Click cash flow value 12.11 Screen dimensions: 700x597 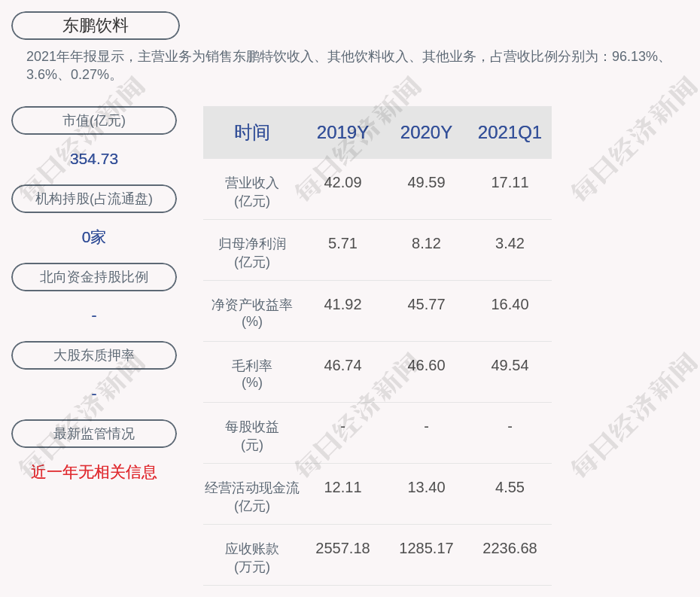click(x=342, y=487)
